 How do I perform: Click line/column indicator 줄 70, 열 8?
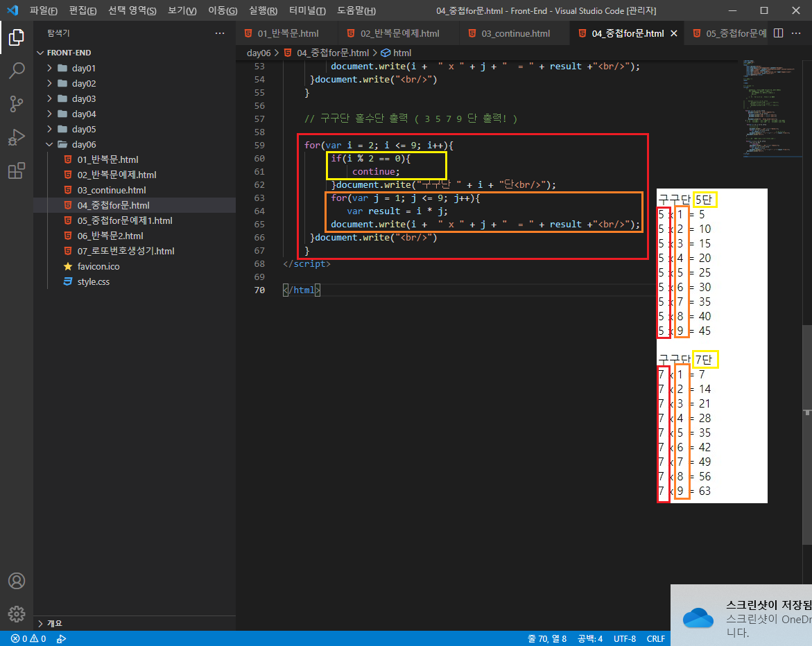coord(547,639)
